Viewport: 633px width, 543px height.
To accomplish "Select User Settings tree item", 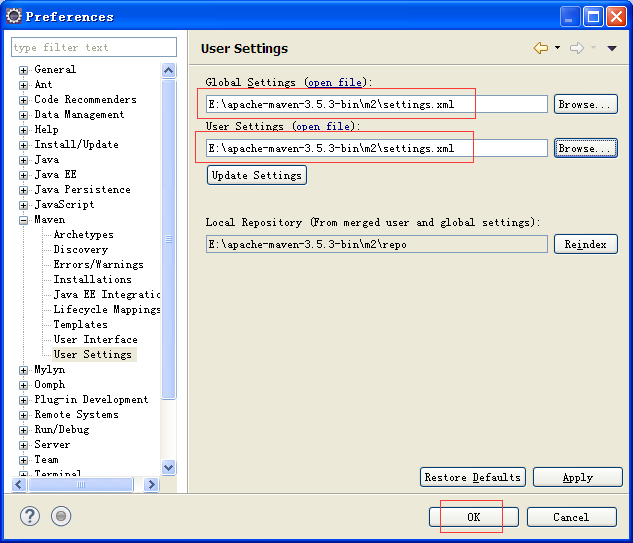I will pos(92,354).
